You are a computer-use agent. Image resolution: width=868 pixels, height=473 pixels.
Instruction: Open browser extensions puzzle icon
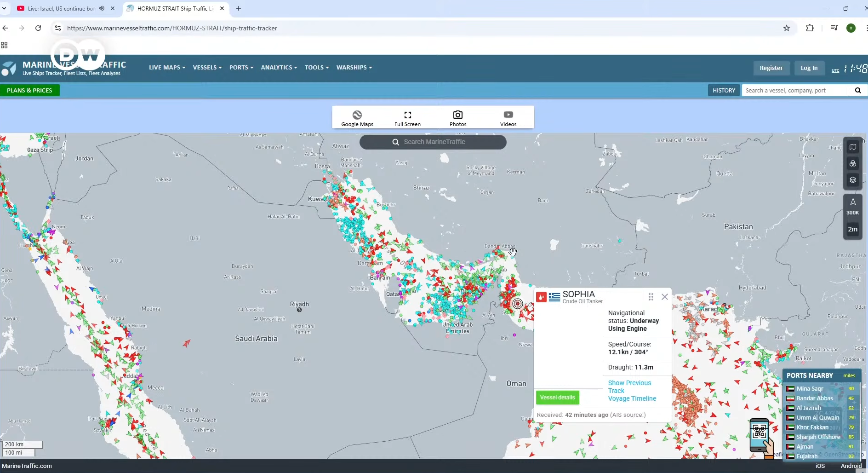coord(810,28)
